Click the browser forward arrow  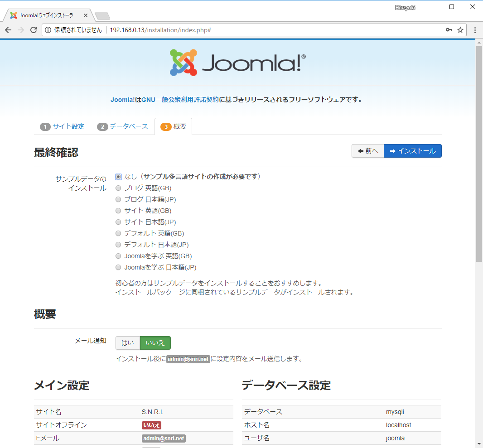(21, 30)
